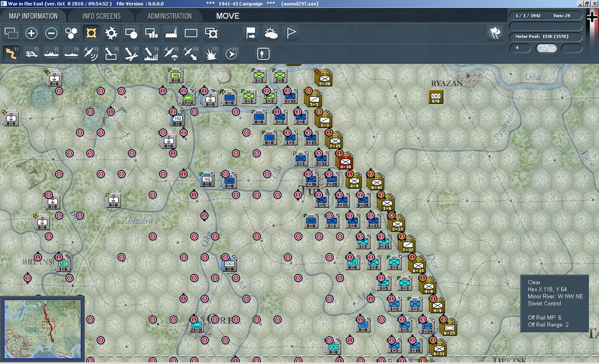Zoom in on the map
This screenshot has height=364, width=599.
tap(31, 33)
